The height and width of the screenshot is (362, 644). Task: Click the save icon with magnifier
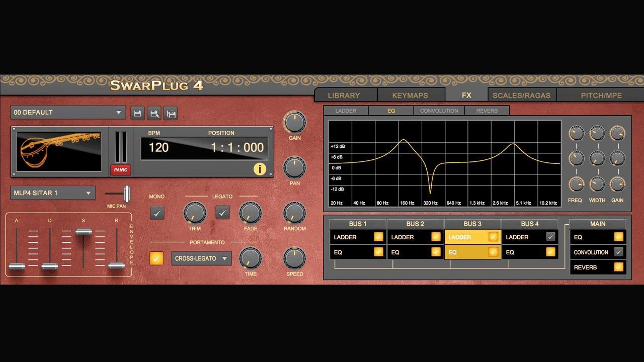pyautogui.click(x=154, y=113)
